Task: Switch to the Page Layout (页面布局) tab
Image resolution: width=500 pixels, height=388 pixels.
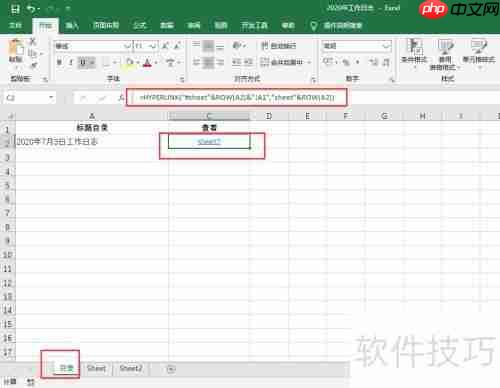Action: (106, 25)
